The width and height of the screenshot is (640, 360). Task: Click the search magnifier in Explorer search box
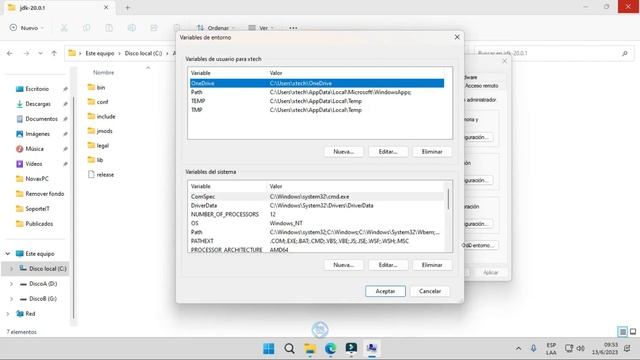pos(624,53)
